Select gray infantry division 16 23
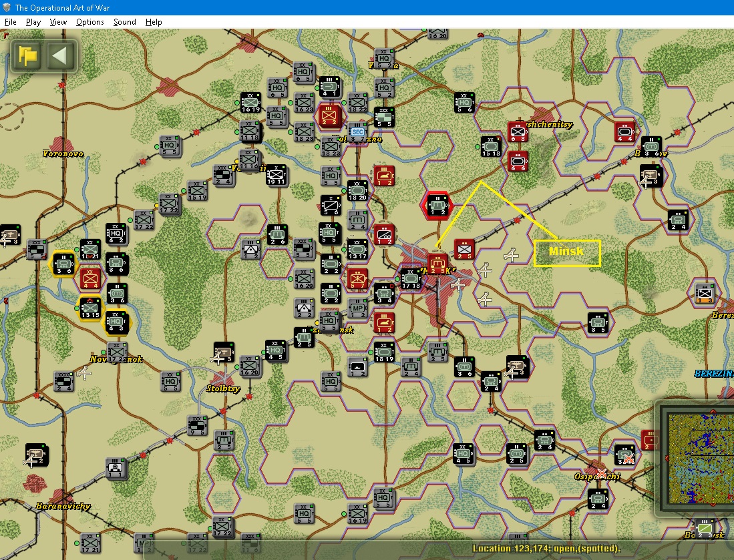 click(304, 103)
